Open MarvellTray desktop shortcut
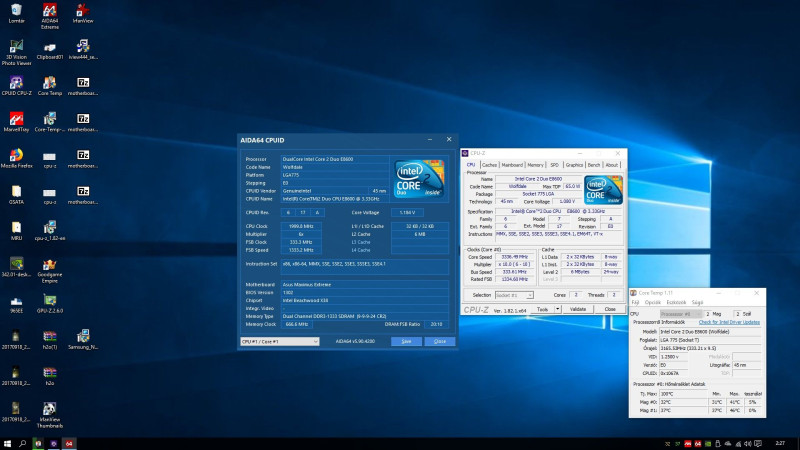Image resolution: width=800 pixels, height=450 pixels. tap(16, 122)
